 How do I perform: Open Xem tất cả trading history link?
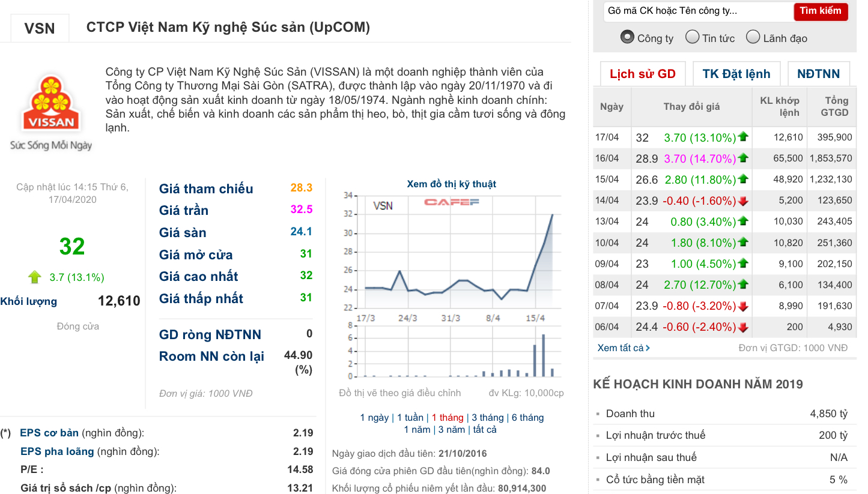[x=624, y=348]
